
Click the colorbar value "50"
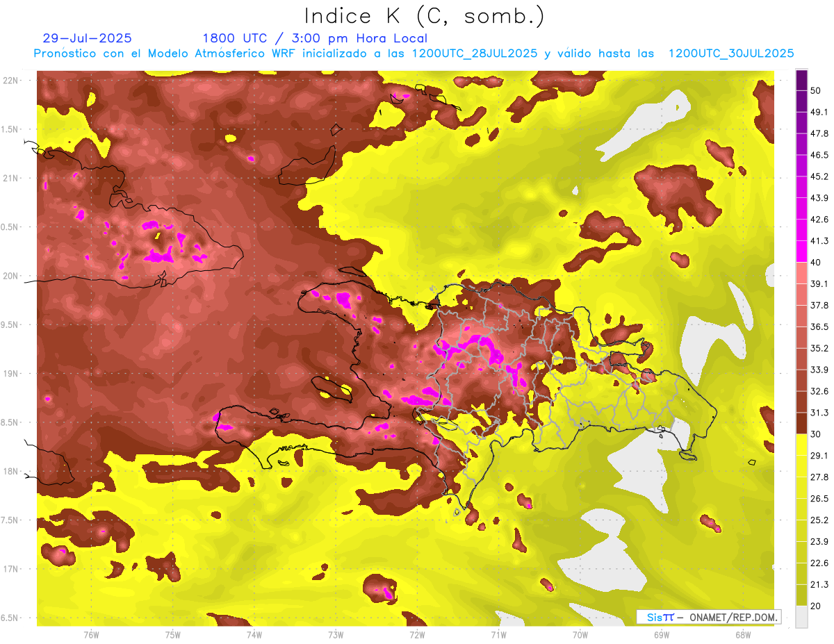coord(816,90)
